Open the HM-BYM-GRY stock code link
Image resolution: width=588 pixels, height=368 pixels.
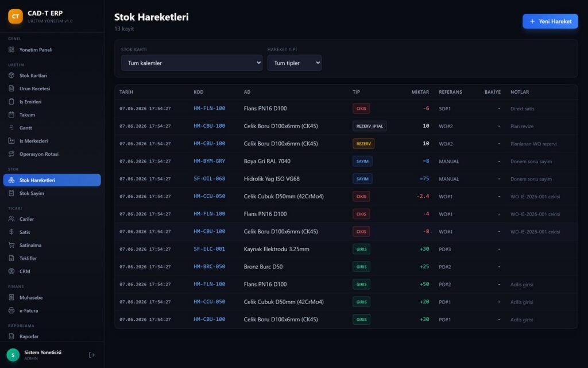[x=209, y=161]
